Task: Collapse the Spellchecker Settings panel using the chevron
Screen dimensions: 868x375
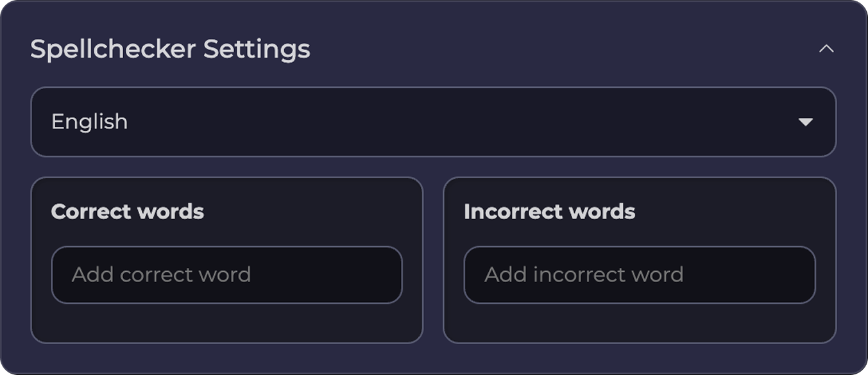Action: pos(826,49)
